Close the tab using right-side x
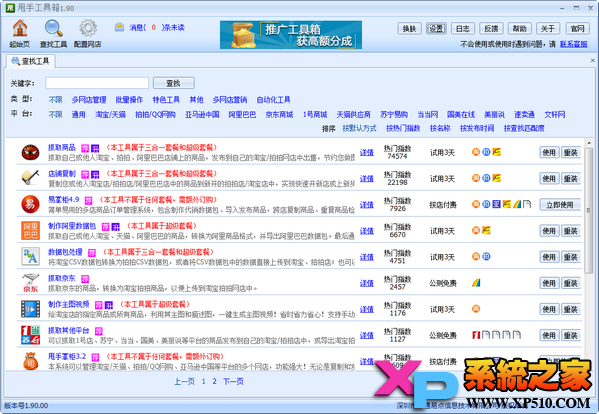 [x=593, y=60]
